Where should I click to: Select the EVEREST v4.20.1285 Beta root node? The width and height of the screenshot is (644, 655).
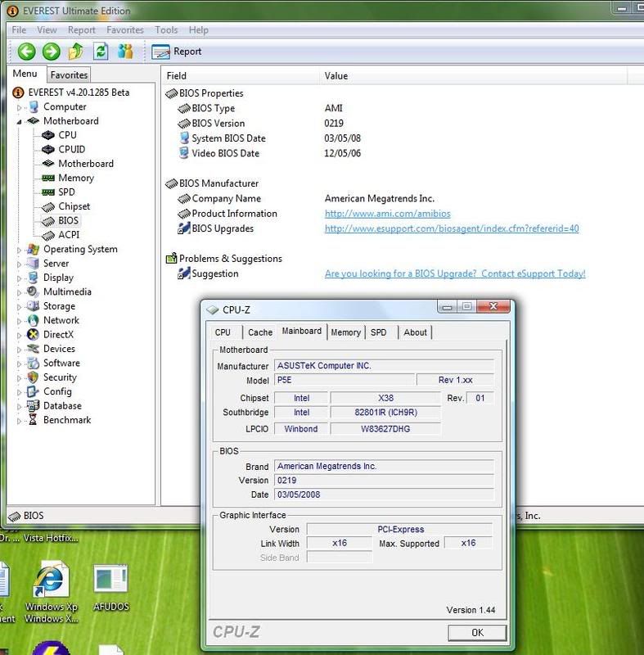[79, 93]
